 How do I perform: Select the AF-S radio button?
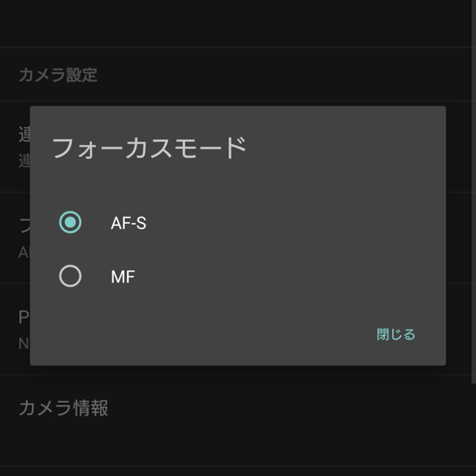pos(70,222)
